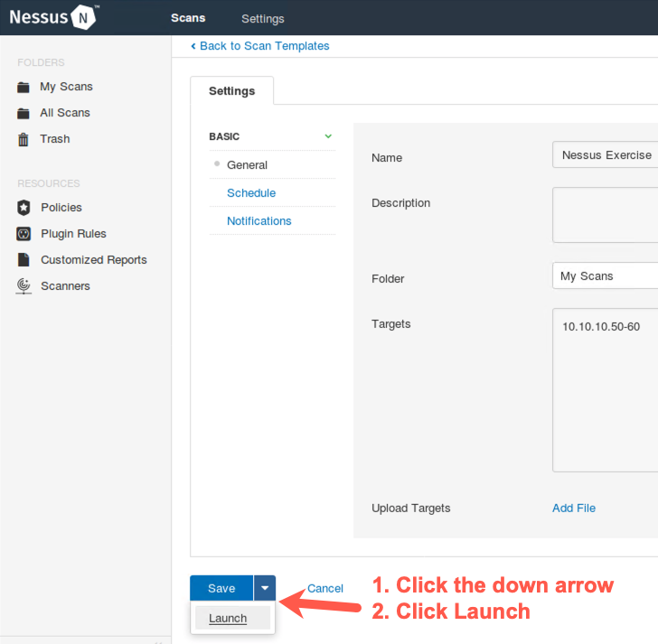Click the Add File link
658x644 pixels.
pos(574,509)
